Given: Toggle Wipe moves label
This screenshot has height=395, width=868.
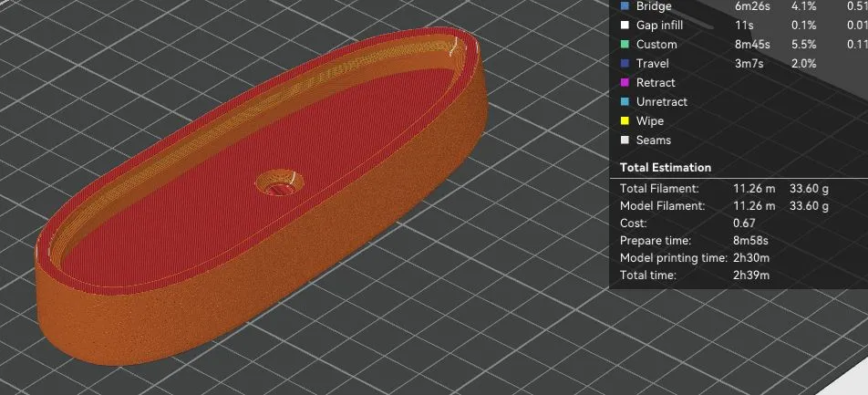Looking at the screenshot, I should 650,120.
